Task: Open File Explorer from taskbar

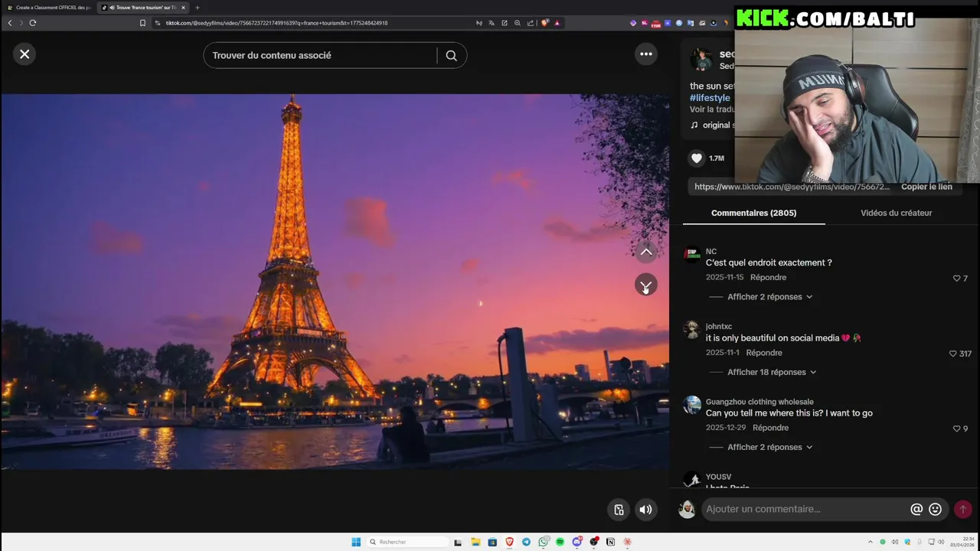Action: coord(475,542)
